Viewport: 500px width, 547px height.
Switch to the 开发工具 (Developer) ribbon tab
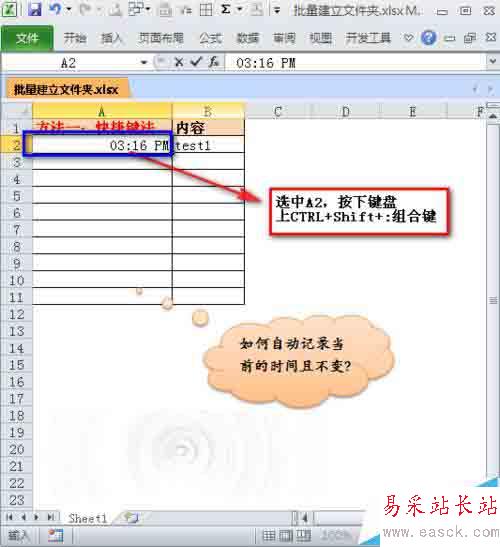368,38
